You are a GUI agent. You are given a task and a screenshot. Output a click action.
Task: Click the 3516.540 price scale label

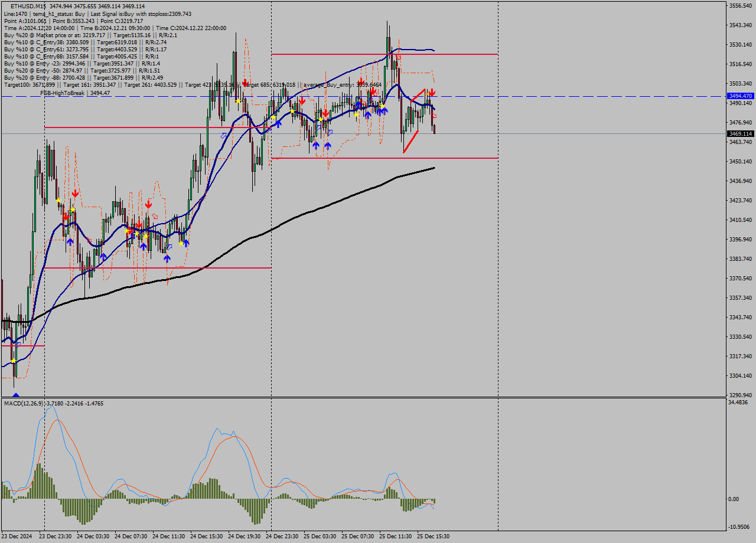pyautogui.click(x=741, y=64)
